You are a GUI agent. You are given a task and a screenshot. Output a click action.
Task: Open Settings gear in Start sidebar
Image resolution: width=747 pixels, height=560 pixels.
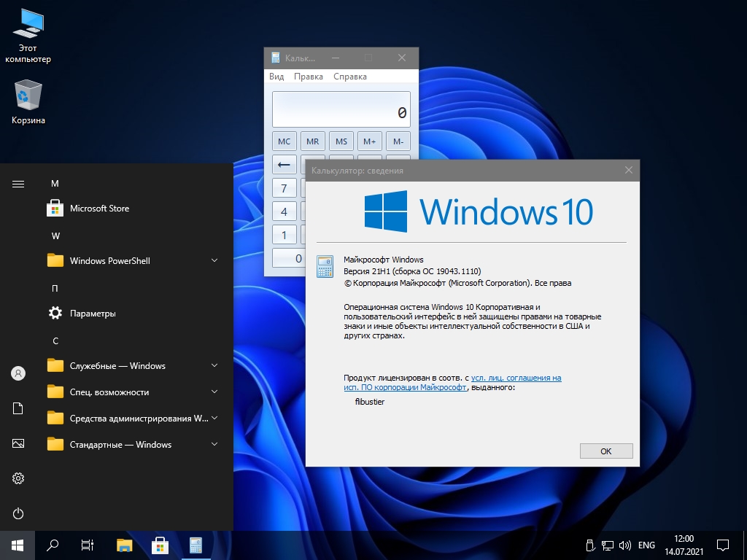click(x=18, y=478)
